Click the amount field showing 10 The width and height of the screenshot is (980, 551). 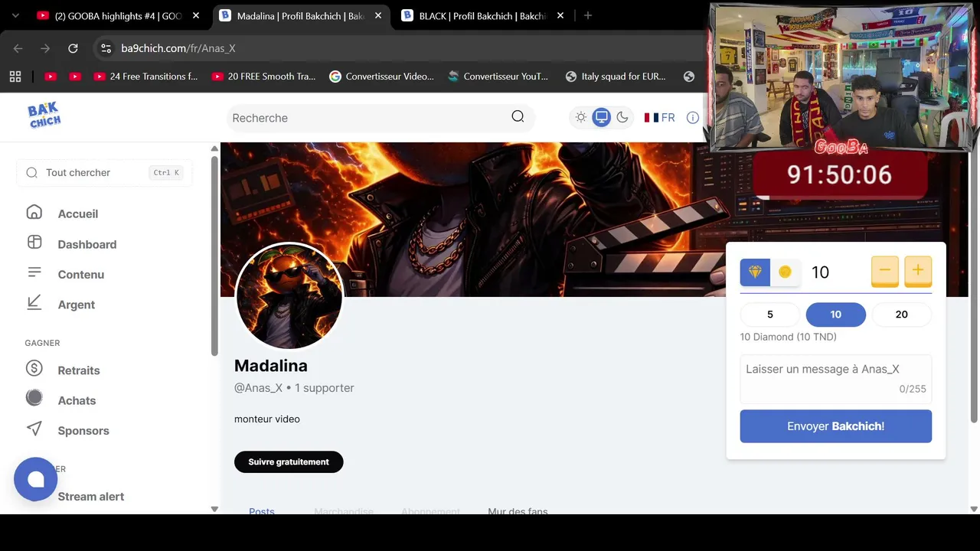[836, 272]
